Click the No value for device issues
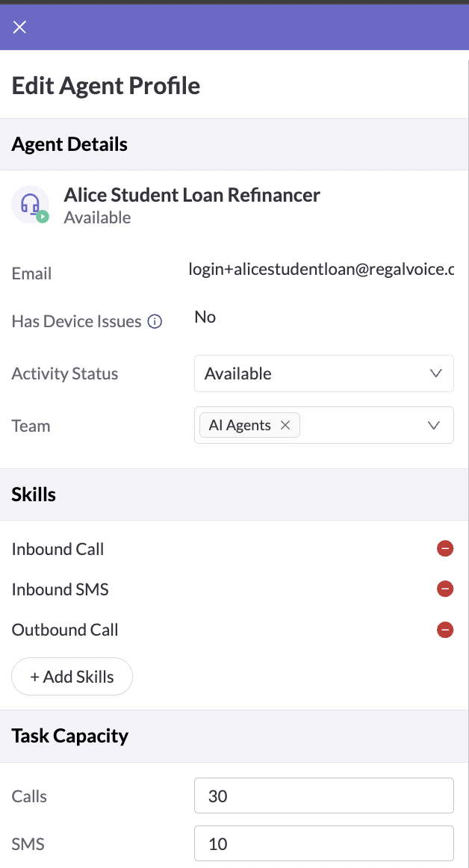 point(205,317)
